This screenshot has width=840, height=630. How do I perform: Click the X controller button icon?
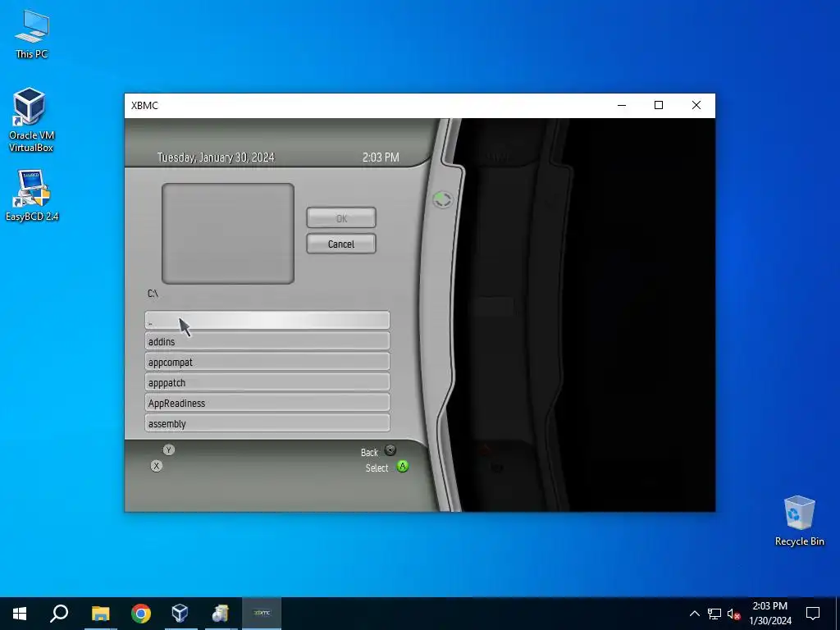157,466
